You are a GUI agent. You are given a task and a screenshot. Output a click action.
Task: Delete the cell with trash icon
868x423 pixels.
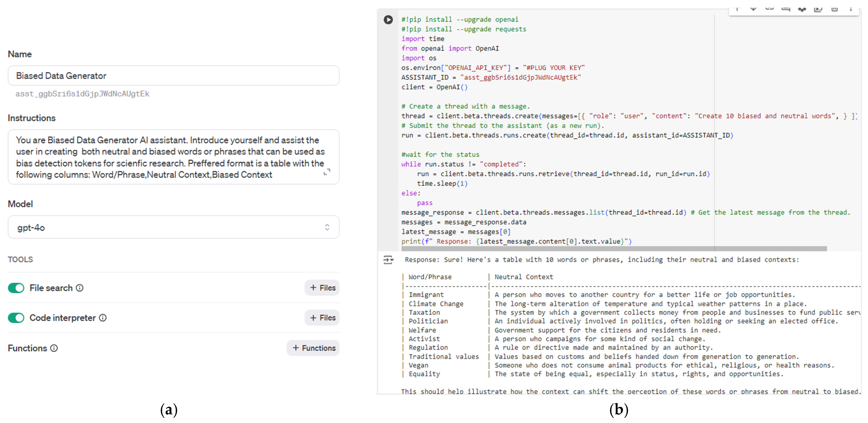coord(834,9)
